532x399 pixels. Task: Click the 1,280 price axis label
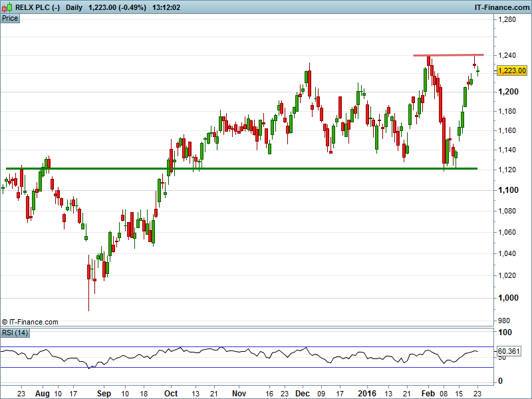[x=507, y=19]
